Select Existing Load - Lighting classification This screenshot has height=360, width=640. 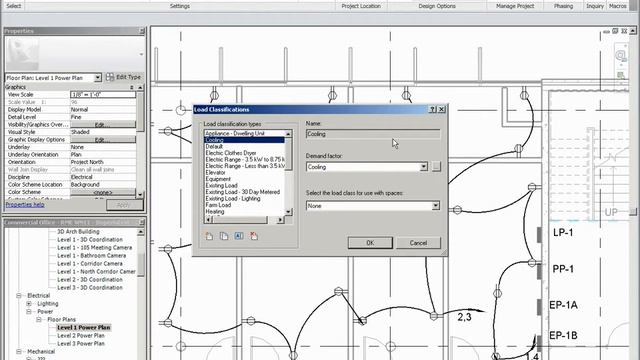[233, 198]
